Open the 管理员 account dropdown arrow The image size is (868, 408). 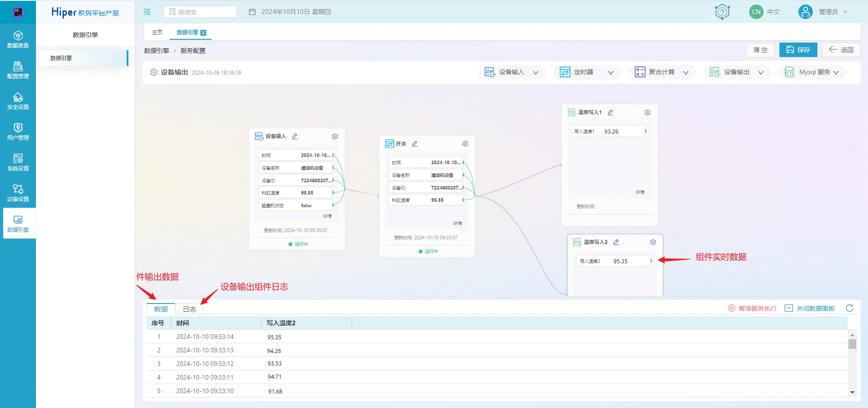pyautogui.click(x=845, y=12)
